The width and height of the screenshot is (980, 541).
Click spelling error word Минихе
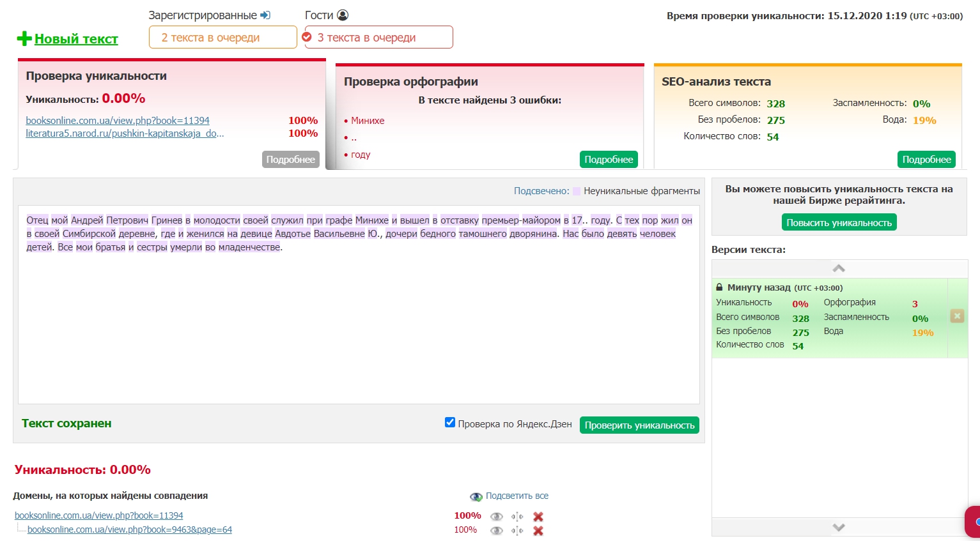tap(368, 121)
